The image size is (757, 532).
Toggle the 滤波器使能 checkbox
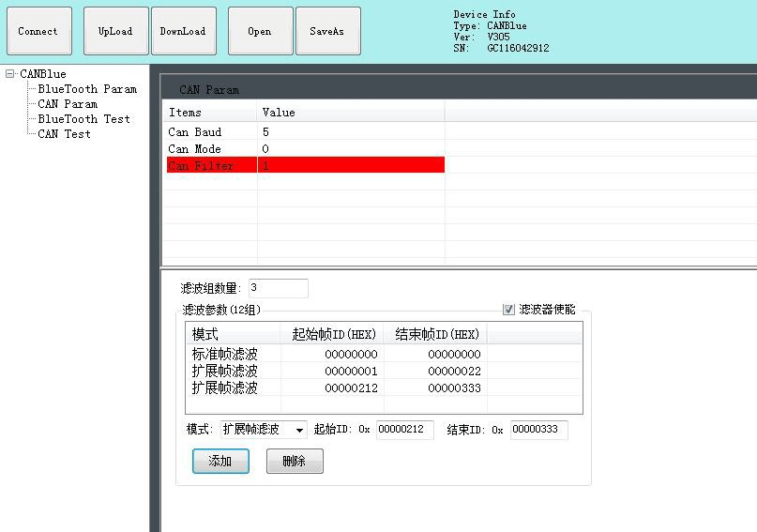509,310
